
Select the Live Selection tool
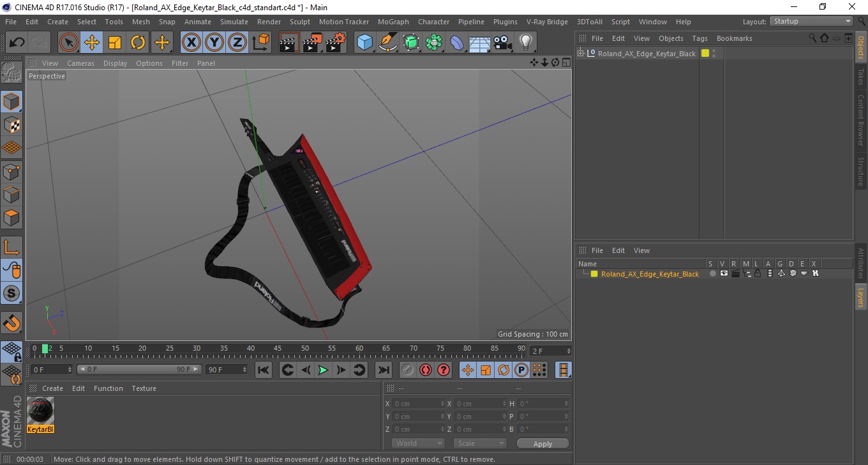(x=69, y=43)
